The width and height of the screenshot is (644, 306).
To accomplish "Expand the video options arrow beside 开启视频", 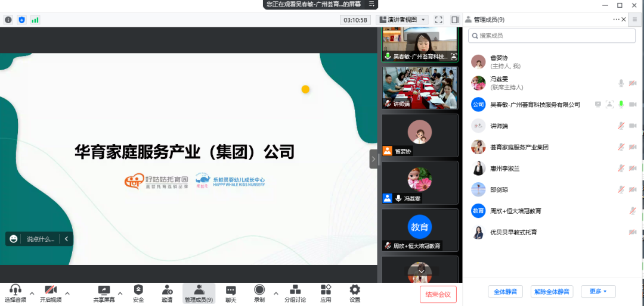I will coord(67,293).
